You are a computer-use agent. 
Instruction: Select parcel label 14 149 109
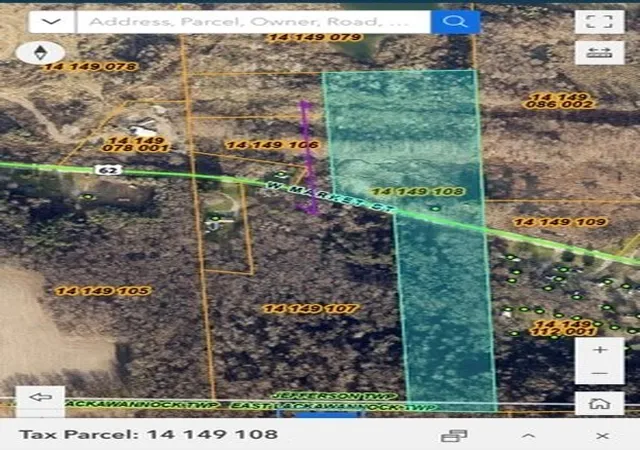[x=561, y=222]
